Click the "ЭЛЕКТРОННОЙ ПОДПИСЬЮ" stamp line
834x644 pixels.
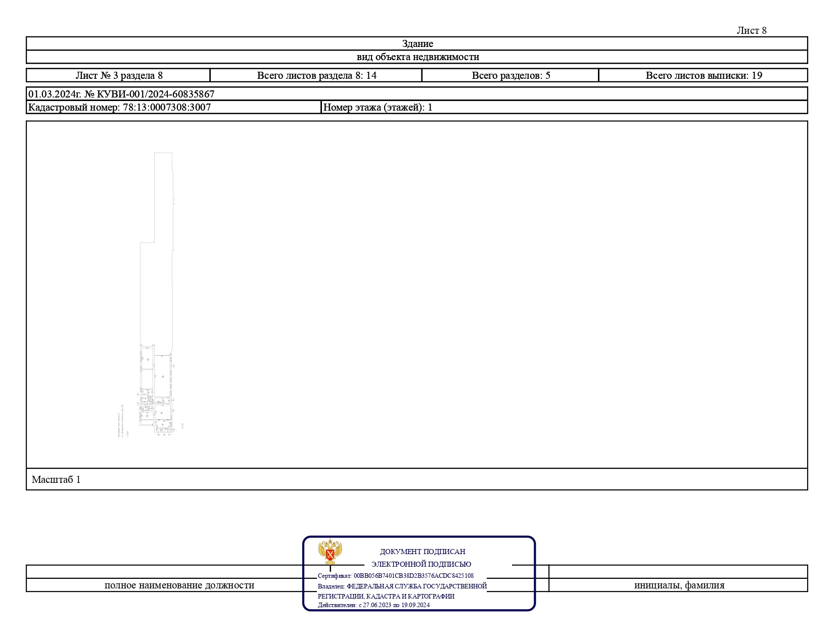point(421,564)
